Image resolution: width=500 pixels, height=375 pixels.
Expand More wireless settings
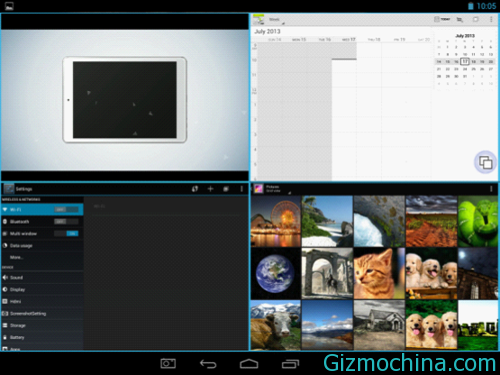(x=42, y=257)
